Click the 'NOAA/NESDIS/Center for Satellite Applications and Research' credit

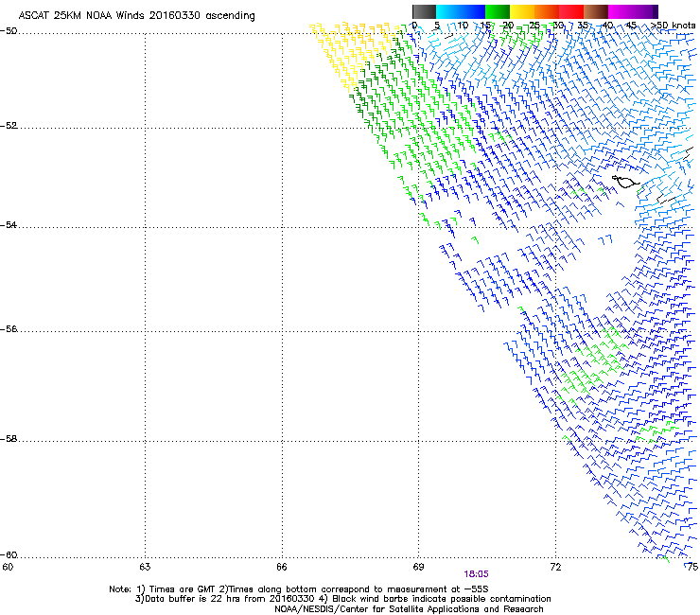pos(409,609)
